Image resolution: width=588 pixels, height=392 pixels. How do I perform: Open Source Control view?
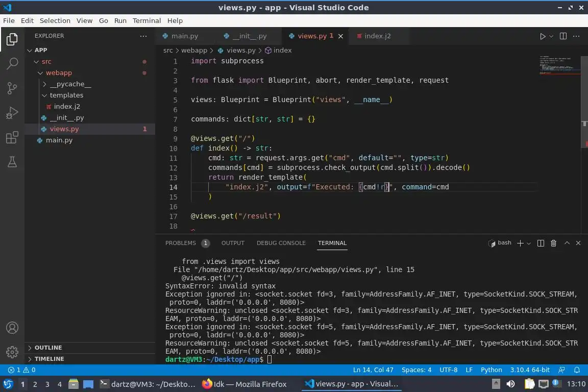(12, 88)
